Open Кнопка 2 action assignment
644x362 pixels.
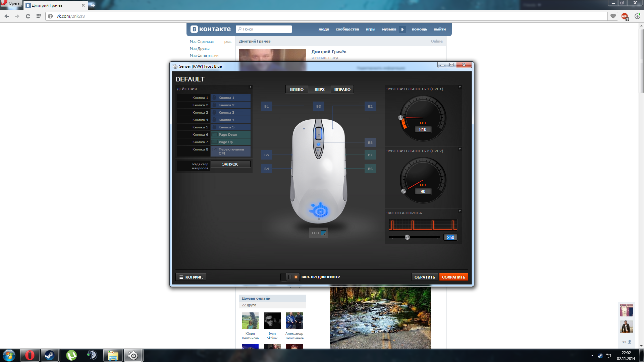[230, 105]
